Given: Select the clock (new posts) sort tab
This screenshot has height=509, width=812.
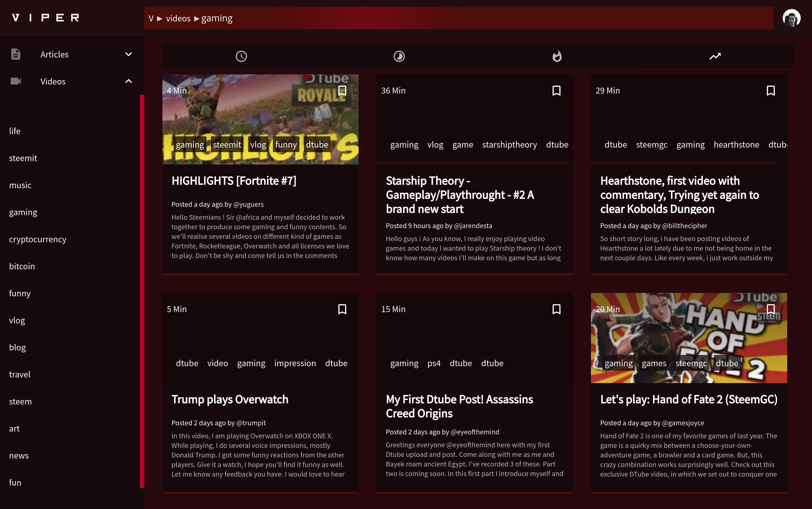Looking at the screenshot, I should pos(241,56).
